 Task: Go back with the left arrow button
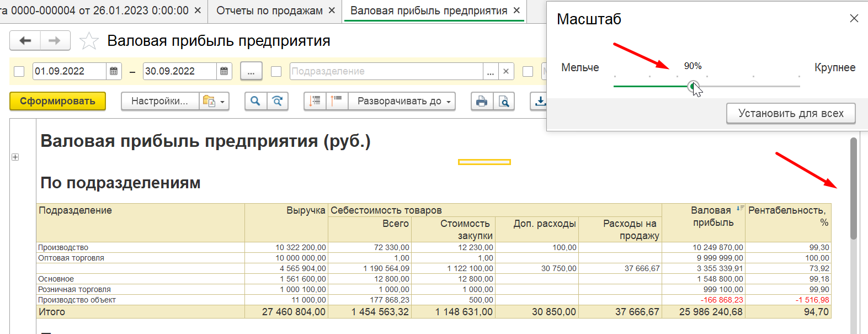25,40
